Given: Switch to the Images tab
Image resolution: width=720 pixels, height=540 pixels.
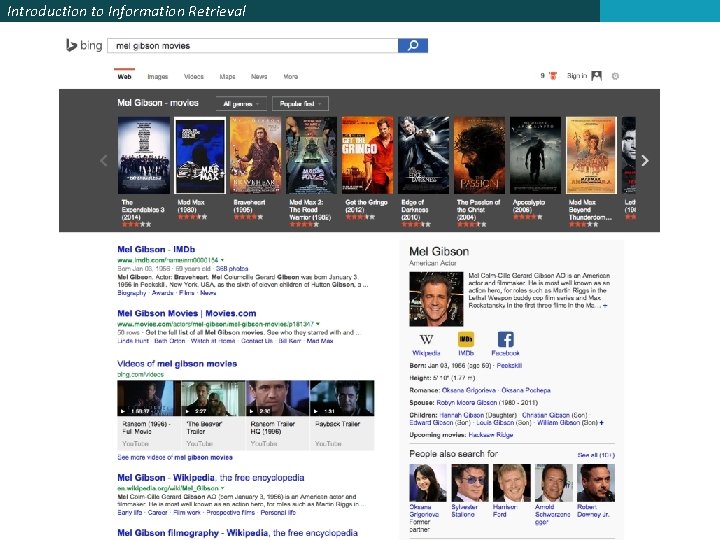Looking at the screenshot, I should [158, 77].
